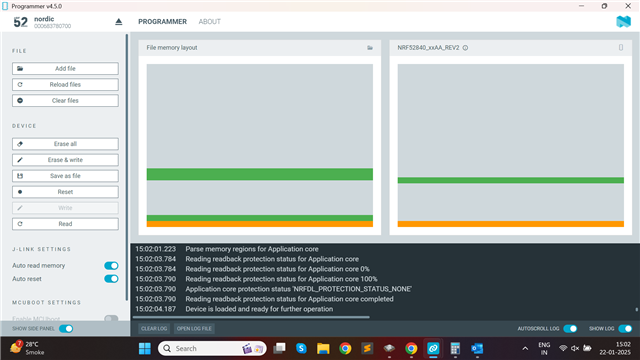The height and width of the screenshot is (360, 640).
Task: Toggle the Show side panel switch
Action: 66,329
